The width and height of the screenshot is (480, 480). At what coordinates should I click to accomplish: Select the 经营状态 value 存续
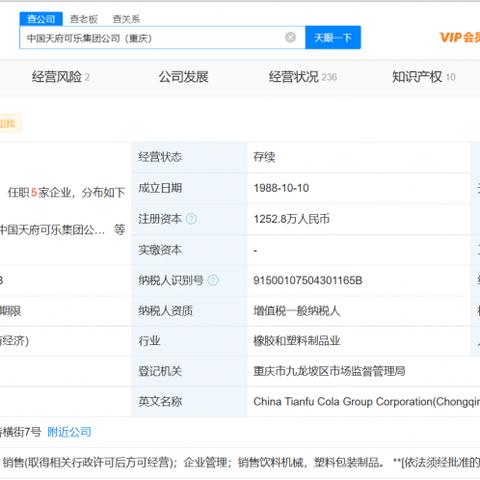[x=264, y=157]
